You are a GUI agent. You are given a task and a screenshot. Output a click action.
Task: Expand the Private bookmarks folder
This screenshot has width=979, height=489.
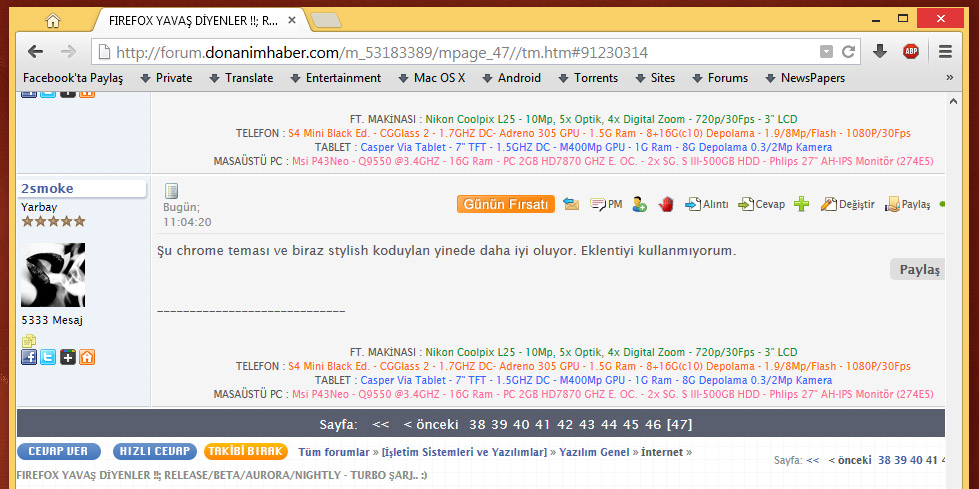coord(166,78)
